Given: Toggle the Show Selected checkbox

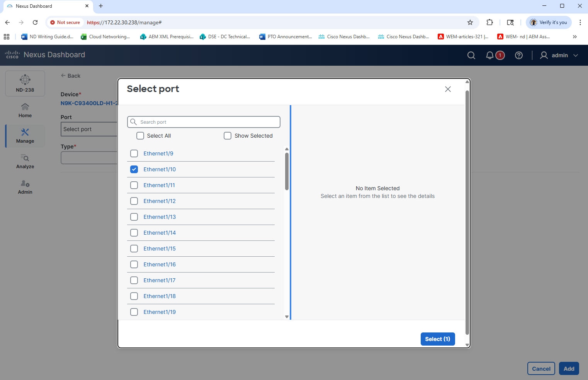Looking at the screenshot, I should coord(228,136).
